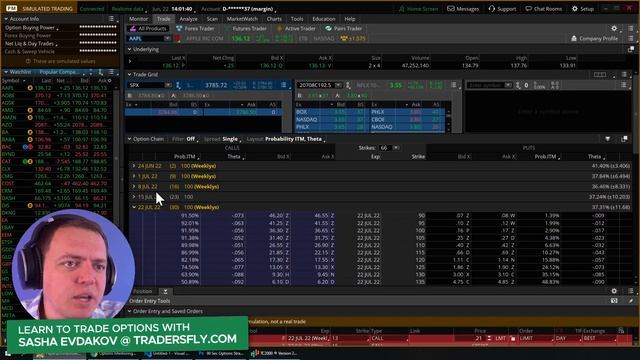640x360 pixels.
Task: Click the Enter symbol field in third grid
Action: [x=487, y=85]
